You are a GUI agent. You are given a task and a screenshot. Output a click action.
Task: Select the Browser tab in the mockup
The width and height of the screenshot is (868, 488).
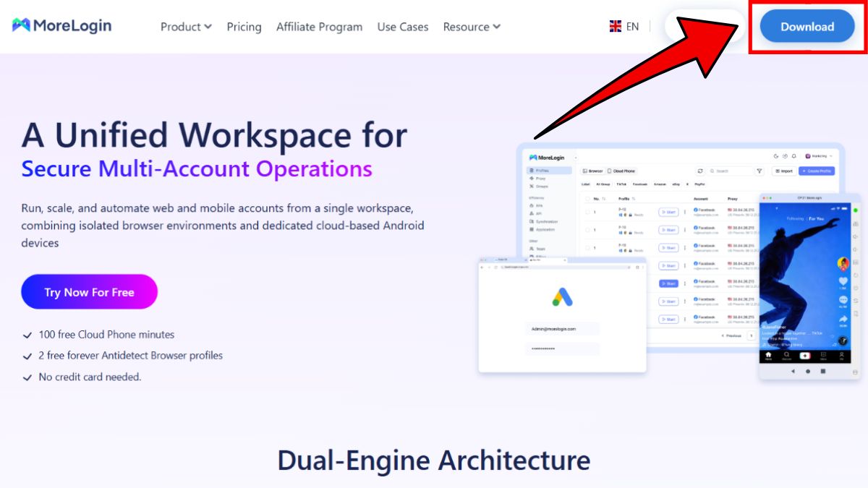tap(592, 171)
